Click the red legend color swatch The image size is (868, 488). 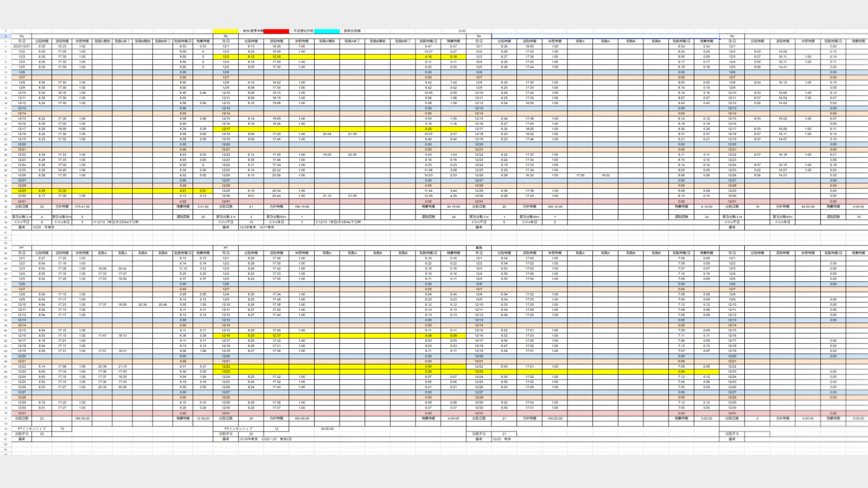[x=276, y=31]
